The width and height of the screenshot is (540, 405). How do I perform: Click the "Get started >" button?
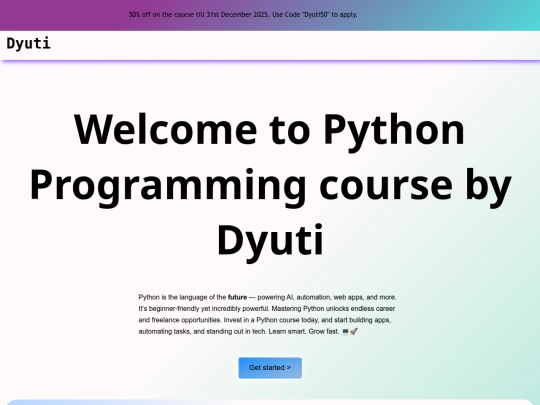270,368
